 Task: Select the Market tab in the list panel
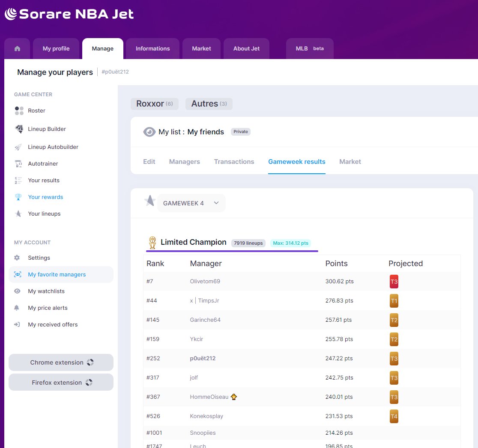(350, 162)
